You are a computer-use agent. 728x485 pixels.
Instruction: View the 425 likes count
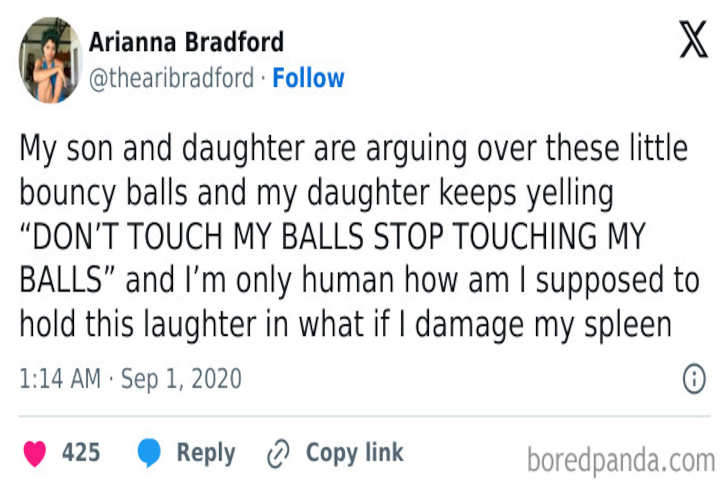(81, 453)
